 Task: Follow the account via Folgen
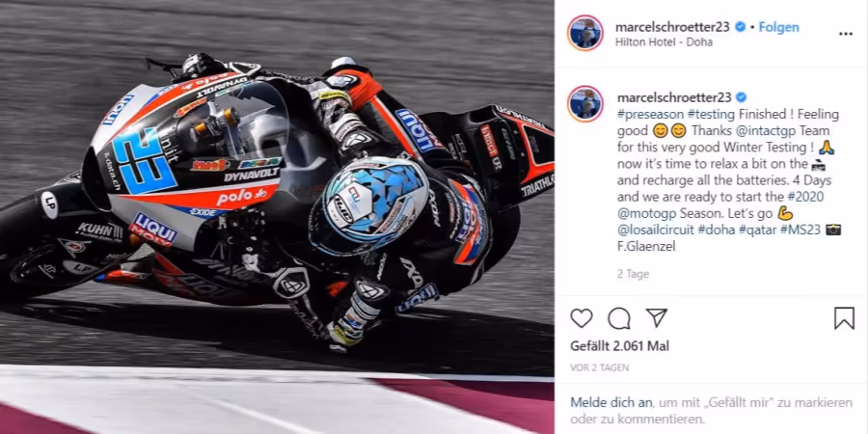[778, 27]
